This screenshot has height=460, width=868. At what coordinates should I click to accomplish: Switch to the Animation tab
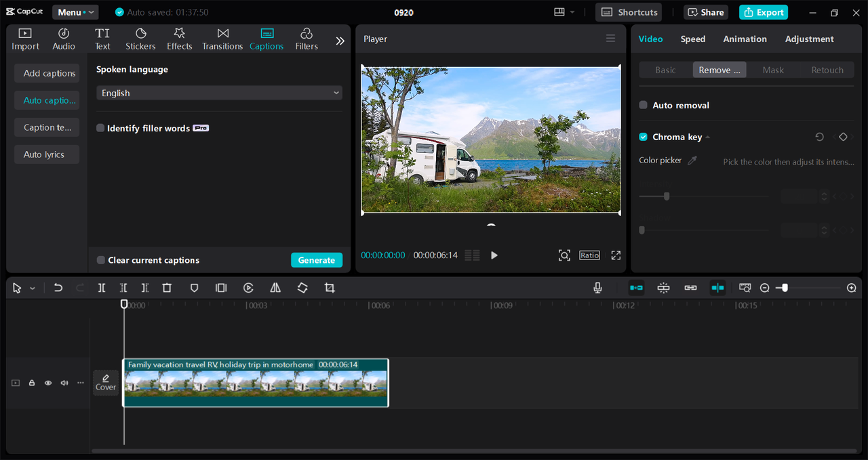click(745, 39)
